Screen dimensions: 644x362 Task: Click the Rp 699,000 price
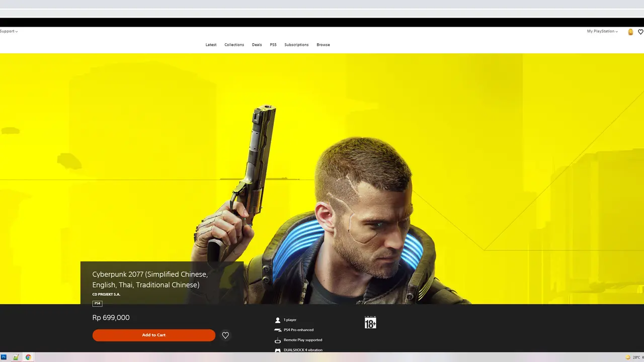tap(111, 318)
